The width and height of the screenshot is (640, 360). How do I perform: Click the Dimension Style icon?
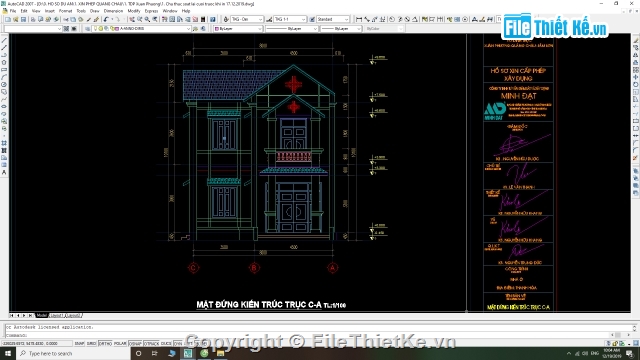coord(269,19)
